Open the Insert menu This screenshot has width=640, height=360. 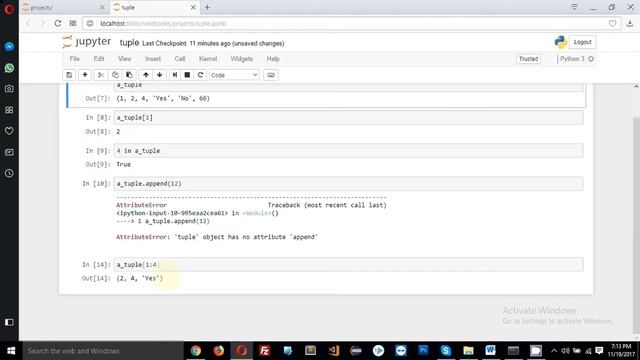click(153, 59)
